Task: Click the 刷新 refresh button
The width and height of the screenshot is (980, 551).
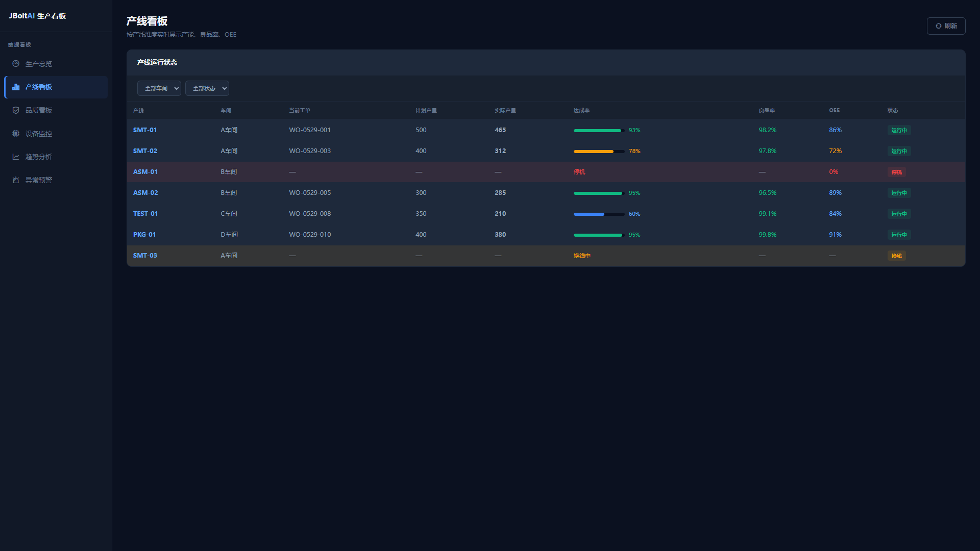Action: point(946,26)
